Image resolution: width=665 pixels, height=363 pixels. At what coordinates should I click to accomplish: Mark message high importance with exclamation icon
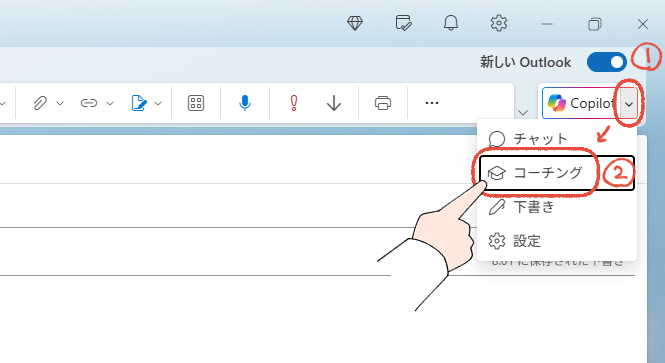coord(293,103)
